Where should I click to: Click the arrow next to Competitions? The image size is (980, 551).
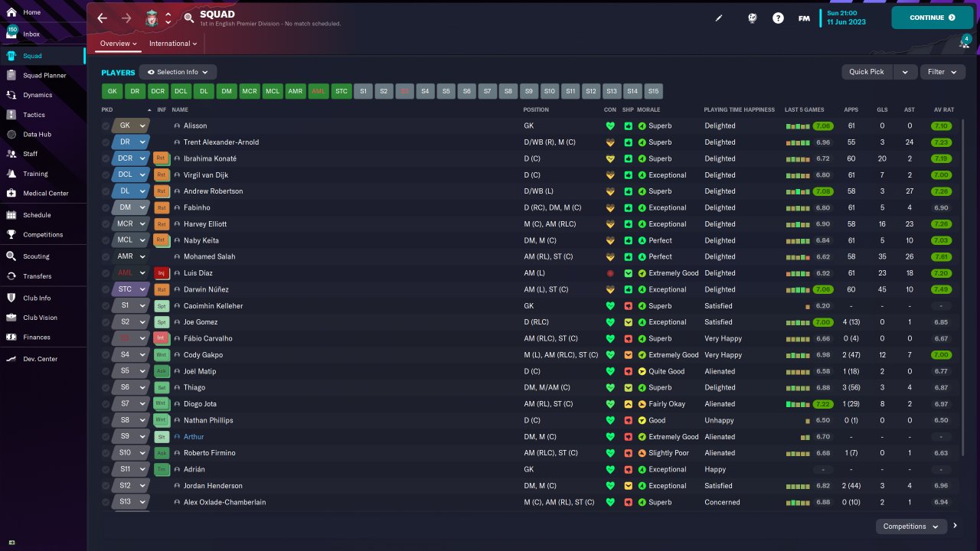click(955, 527)
